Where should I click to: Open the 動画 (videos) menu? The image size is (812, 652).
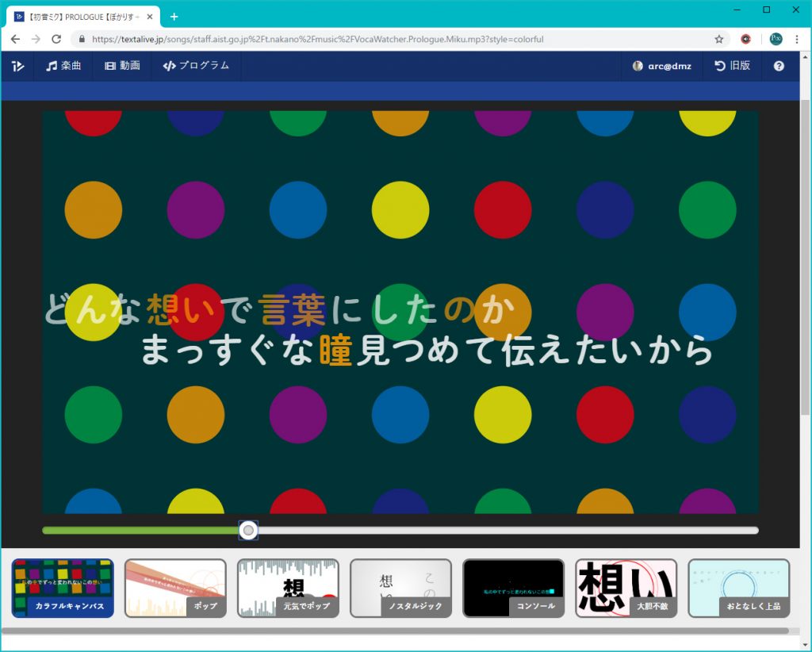[x=122, y=66]
